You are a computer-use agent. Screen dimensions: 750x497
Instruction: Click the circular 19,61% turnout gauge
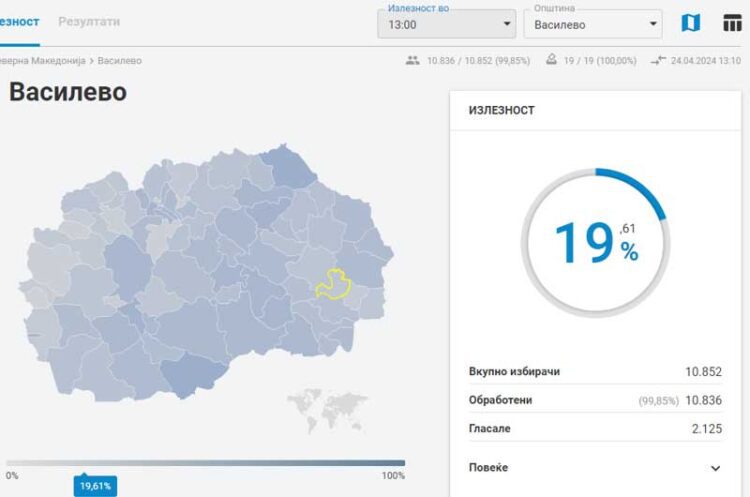(x=596, y=243)
